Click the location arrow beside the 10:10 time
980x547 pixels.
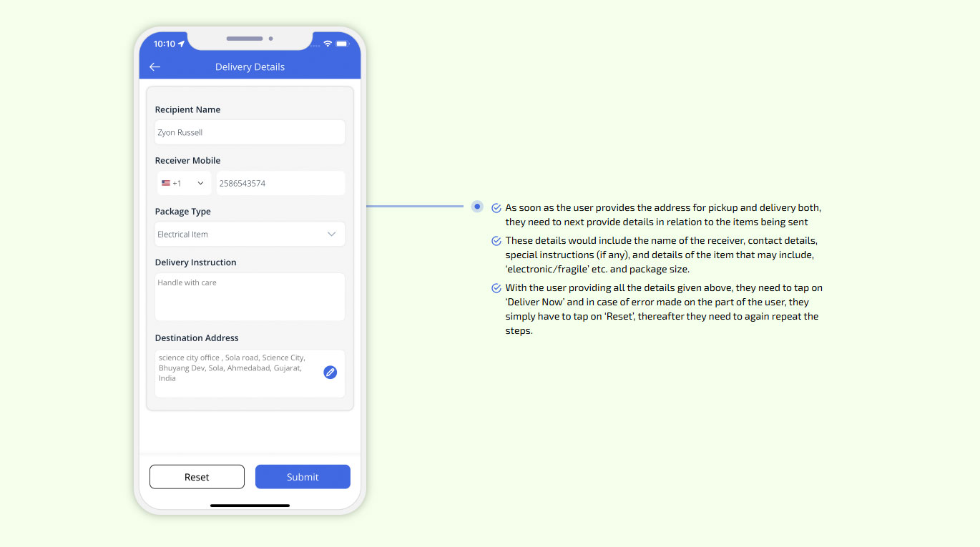coord(182,44)
